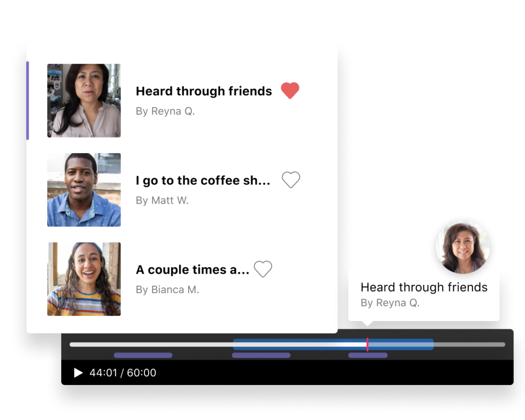Image resolution: width=525 pixels, height=420 pixels.
Task: Open Reyna Q. video thumbnail
Action: (x=84, y=101)
